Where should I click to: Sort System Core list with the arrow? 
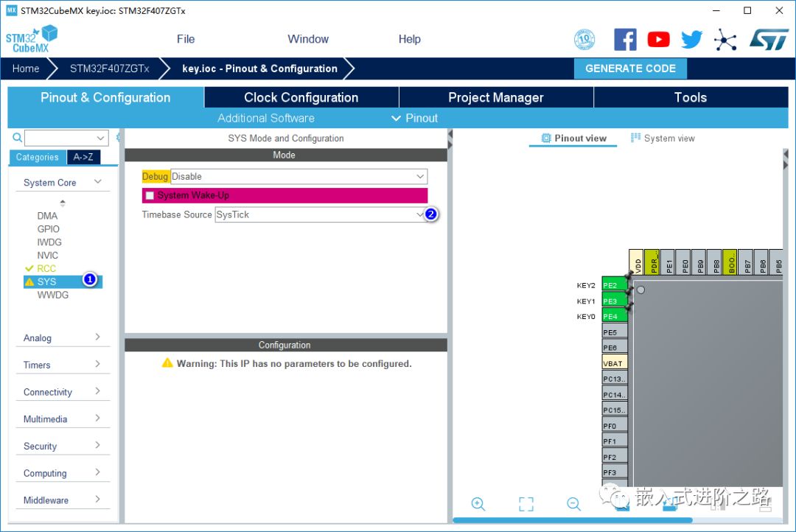point(63,203)
